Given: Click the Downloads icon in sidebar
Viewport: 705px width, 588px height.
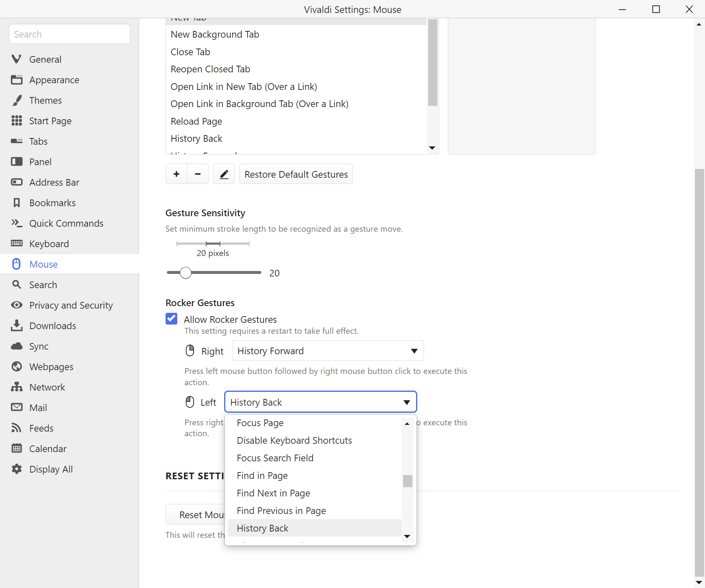Looking at the screenshot, I should click(x=17, y=326).
